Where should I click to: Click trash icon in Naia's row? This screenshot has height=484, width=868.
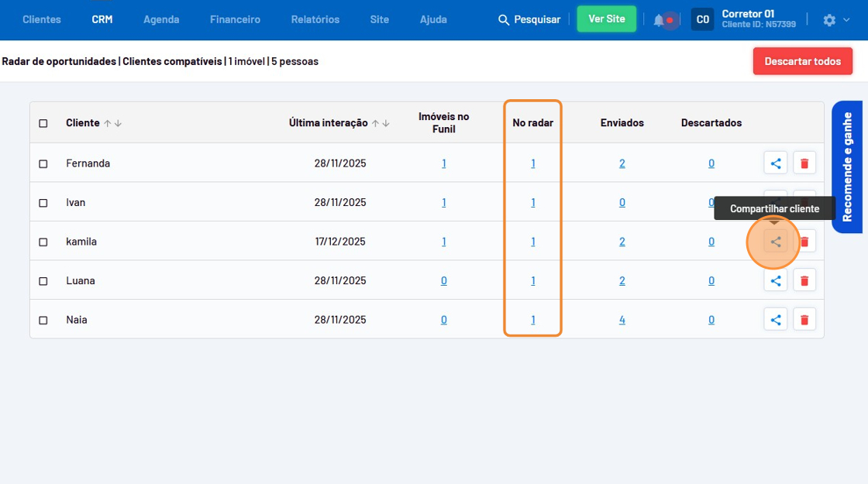pyautogui.click(x=804, y=319)
